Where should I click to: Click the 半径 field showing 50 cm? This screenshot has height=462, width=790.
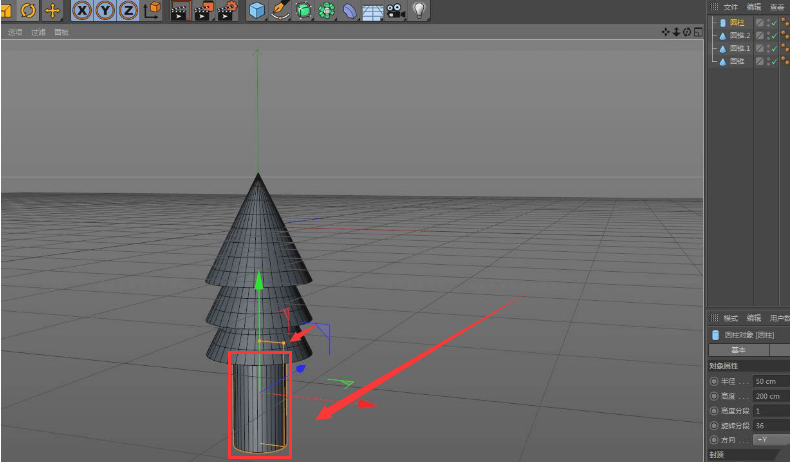click(771, 381)
